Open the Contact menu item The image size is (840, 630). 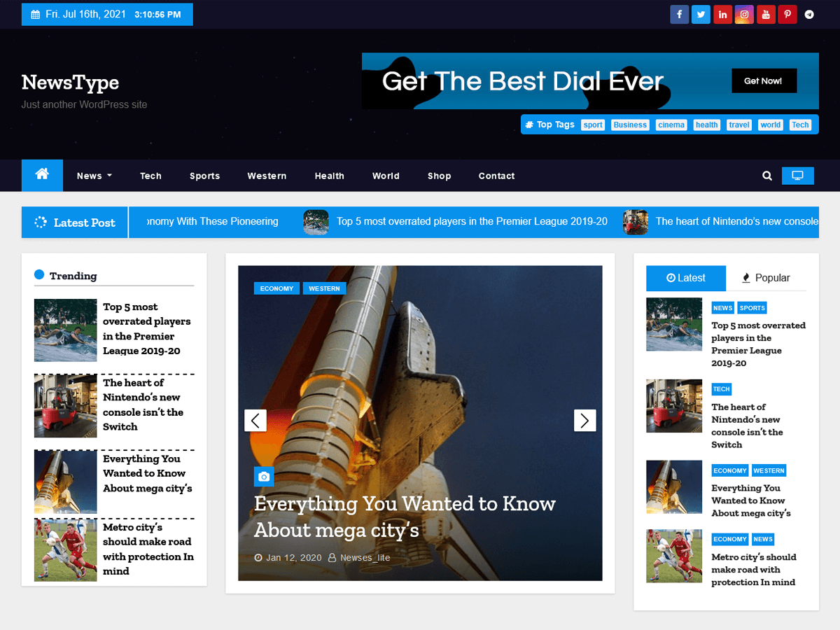[496, 176]
